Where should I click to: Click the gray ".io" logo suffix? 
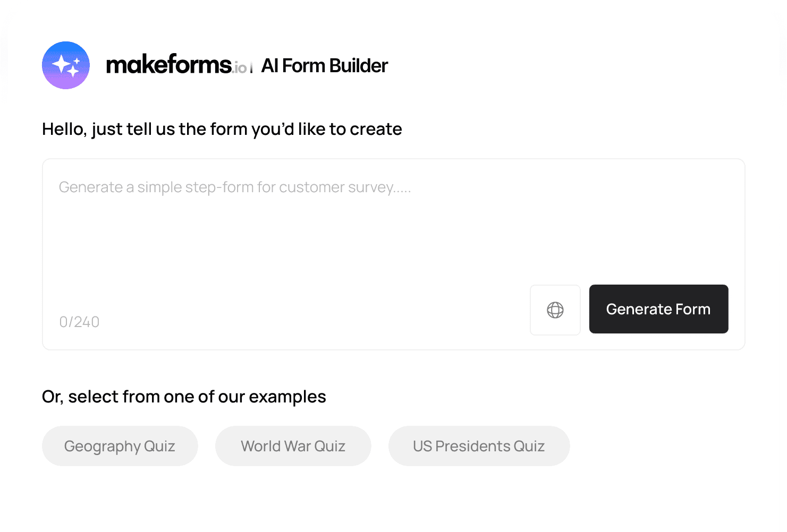click(x=240, y=68)
